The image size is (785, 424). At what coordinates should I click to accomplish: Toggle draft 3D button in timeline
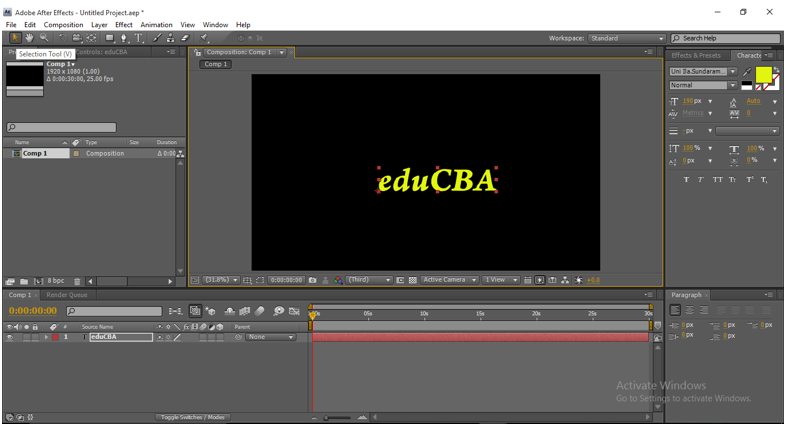[x=211, y=311]
